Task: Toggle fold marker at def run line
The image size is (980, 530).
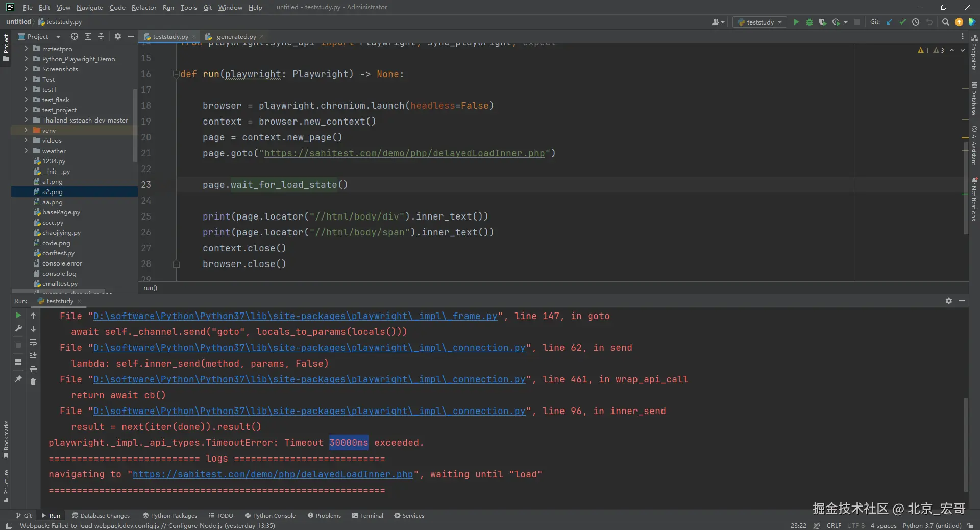Action: pyautogui.click(x=176, y=74)
